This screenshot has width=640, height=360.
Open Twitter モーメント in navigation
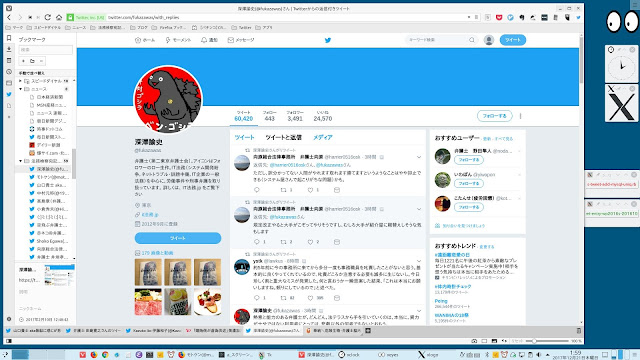(x=178, y=40)
